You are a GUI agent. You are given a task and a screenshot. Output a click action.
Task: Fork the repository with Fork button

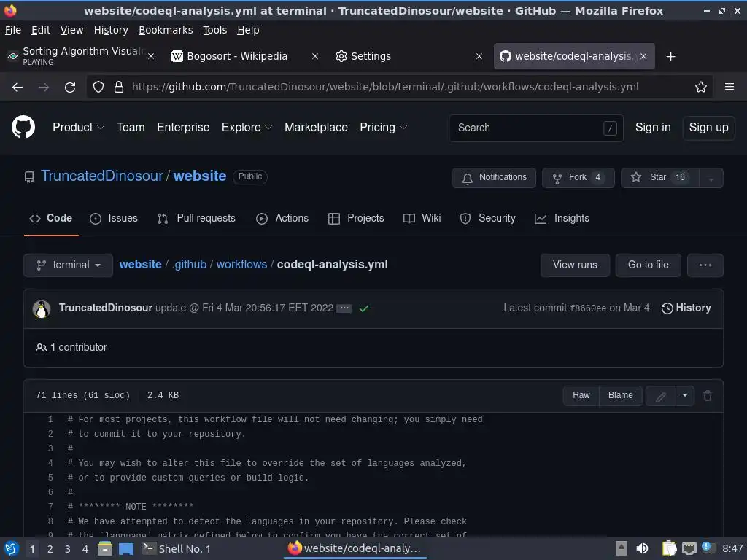tap(578, 178)
